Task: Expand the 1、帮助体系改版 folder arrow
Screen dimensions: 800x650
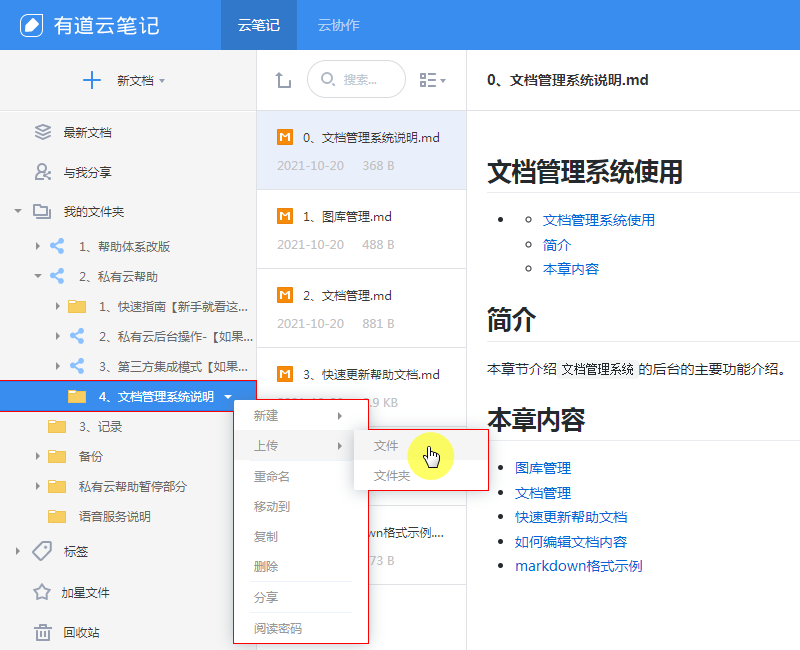Action: [x=38, y=246]
